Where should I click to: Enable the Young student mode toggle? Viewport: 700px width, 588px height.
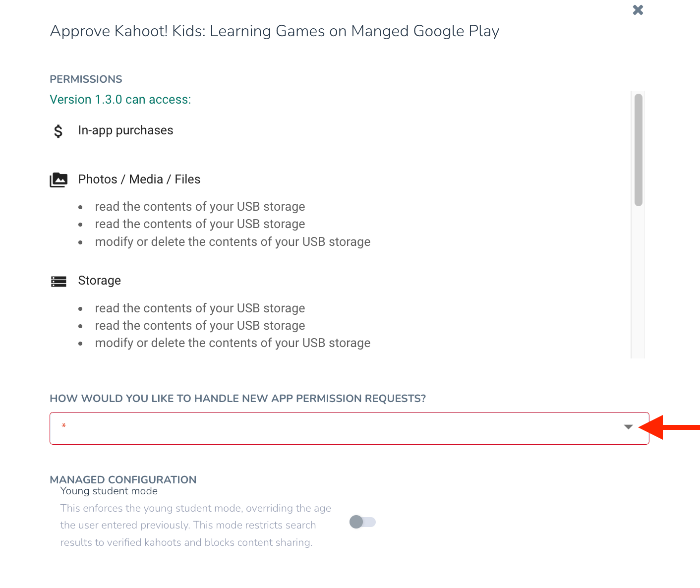(362, 522)
